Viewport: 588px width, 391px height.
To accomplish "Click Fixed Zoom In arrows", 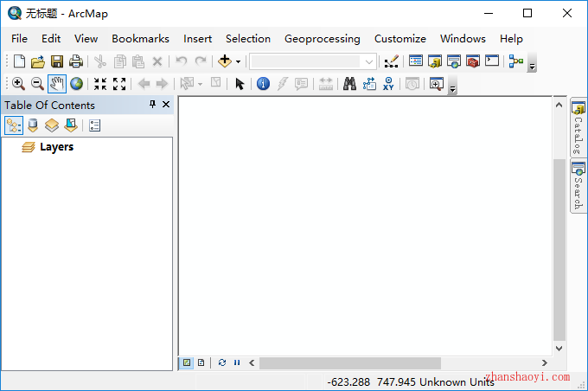I will click(100, 84).
